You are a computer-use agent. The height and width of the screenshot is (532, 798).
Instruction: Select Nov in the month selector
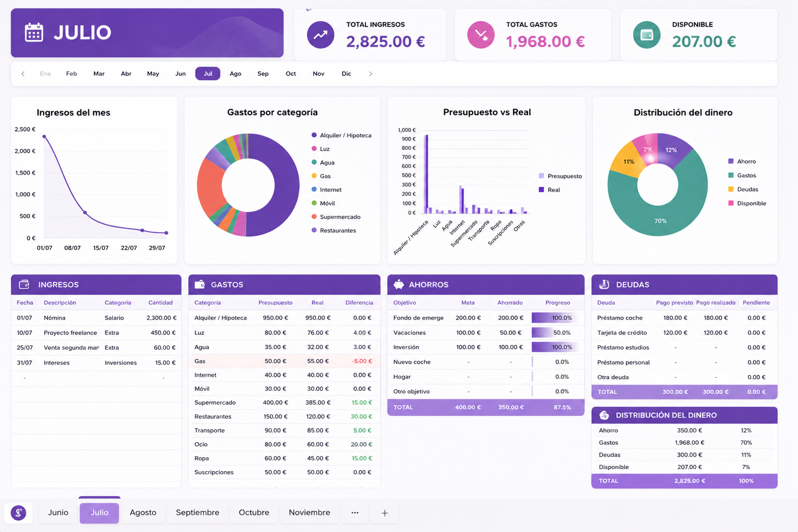pos(319,74)
